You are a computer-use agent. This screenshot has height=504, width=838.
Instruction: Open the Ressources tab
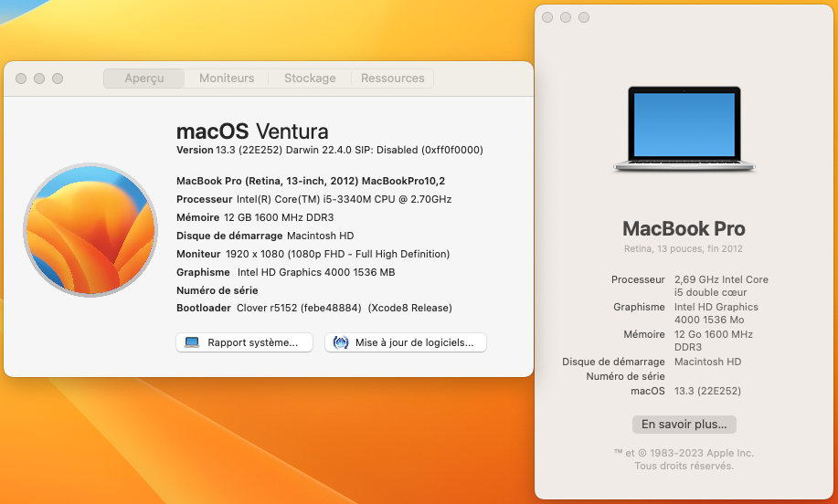tap(392, 79)
